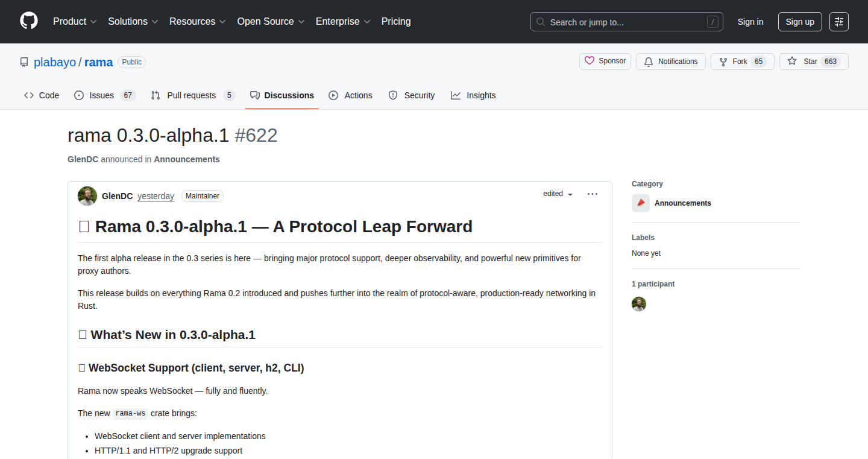Click the slash shortcut key hint icon
The width and height of the screenshot is (868, 459).
pyautogui.click(x=712, y=22)
